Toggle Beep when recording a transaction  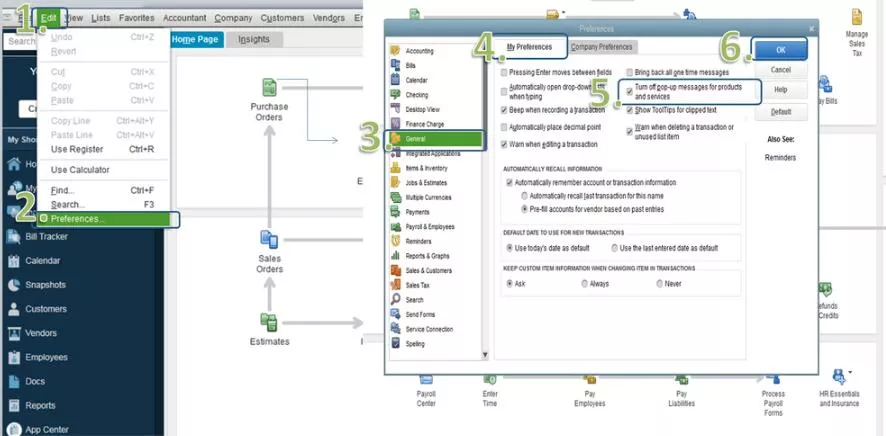(505, 110)
